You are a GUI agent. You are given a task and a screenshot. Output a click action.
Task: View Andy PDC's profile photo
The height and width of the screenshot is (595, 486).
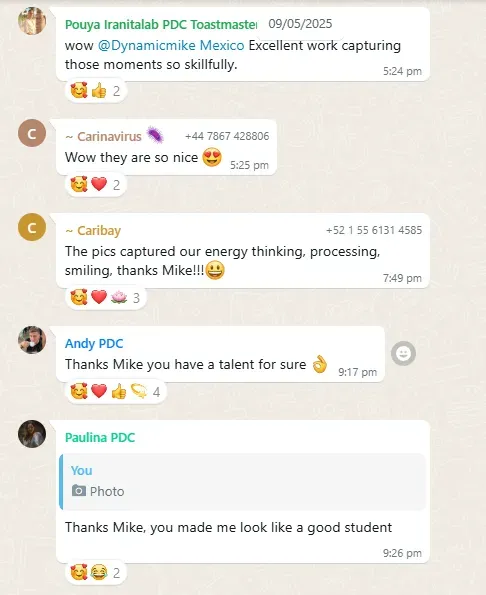point(32,340)
